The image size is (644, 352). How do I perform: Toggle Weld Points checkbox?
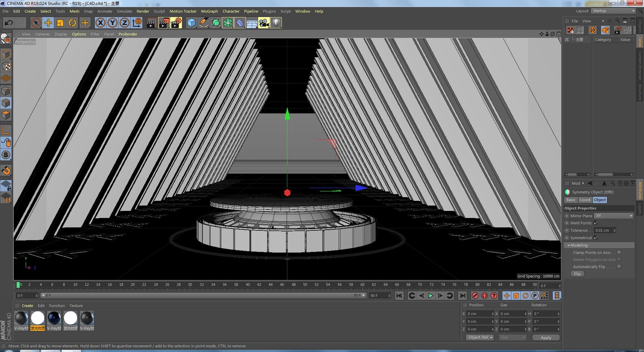(596, 223)
